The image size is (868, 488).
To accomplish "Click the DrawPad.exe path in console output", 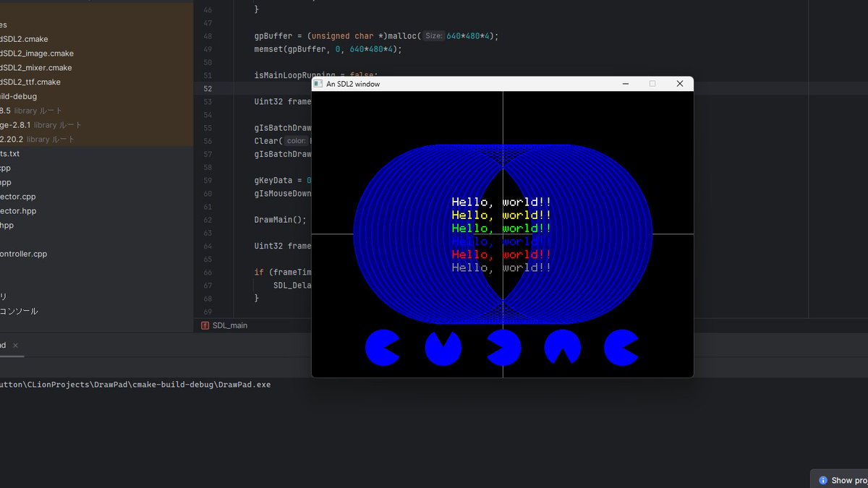I will click(x=135, y=385).
